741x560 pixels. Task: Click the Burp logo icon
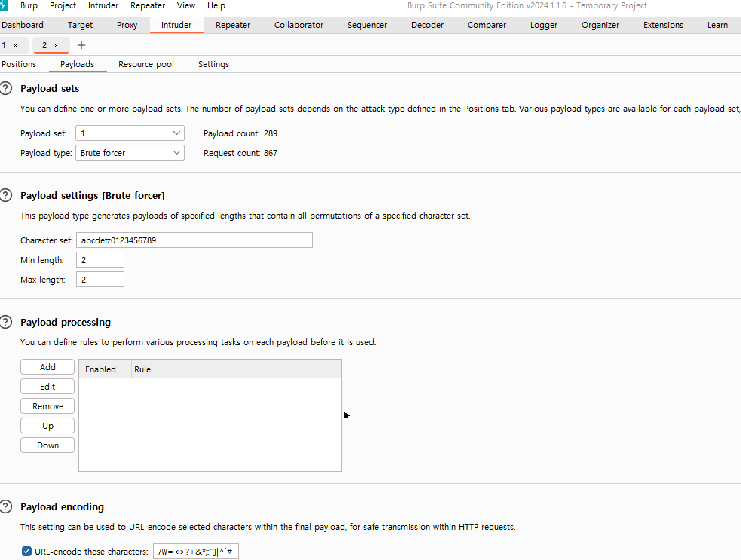point(4,5)
